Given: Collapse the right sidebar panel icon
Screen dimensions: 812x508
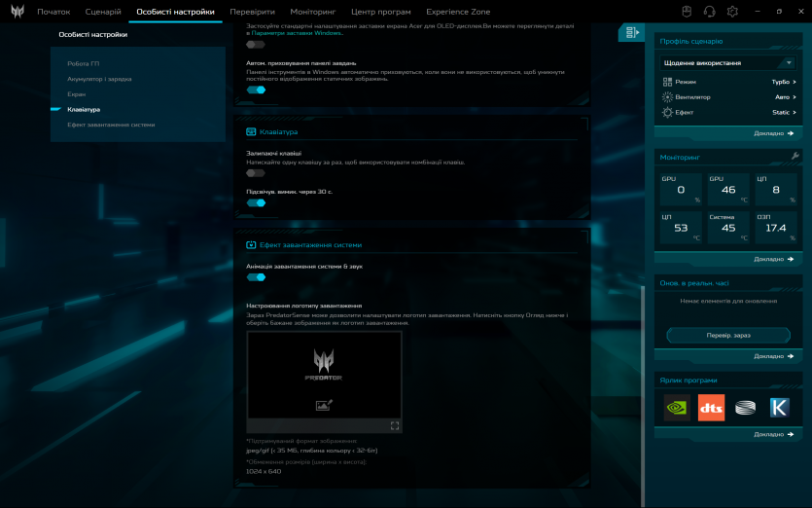Looking at the screenshot, I should (x=632, y=32).
